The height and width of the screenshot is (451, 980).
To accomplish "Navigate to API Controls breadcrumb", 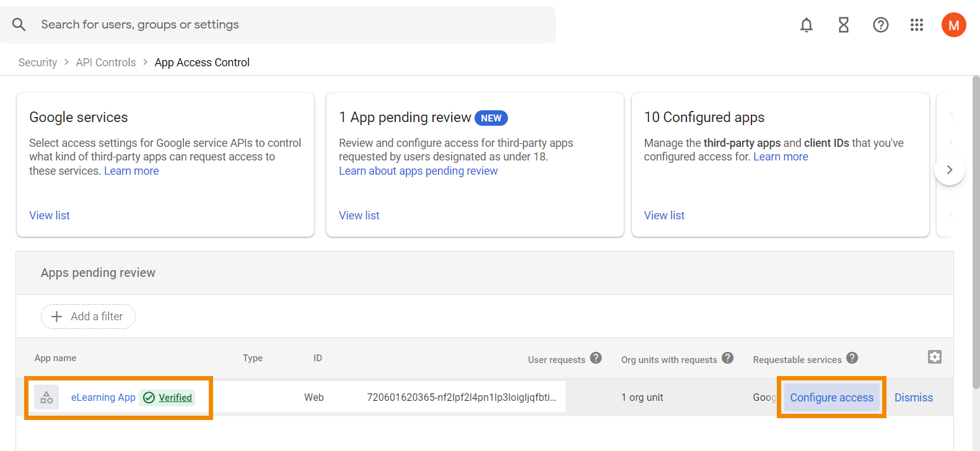I will (x=106, y=63).
